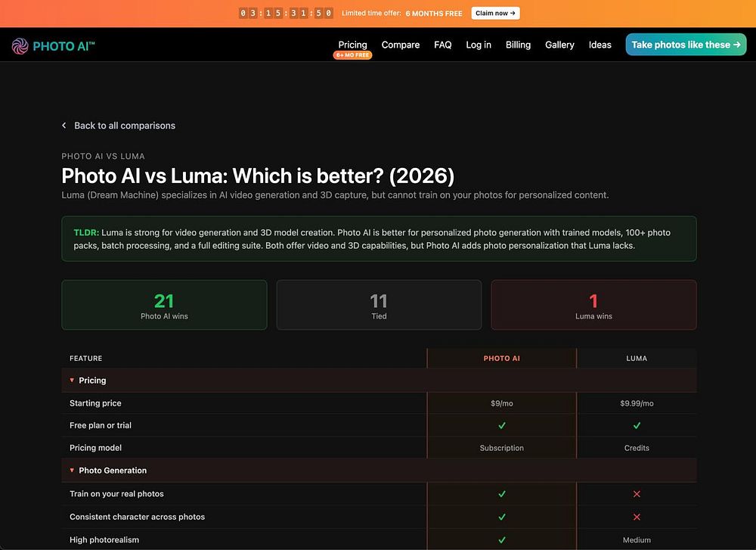The width and height of the screenshot is (756, 550).
Task: Click the back chevron before "Back to all comparisons"
Action: coord(64,126)
